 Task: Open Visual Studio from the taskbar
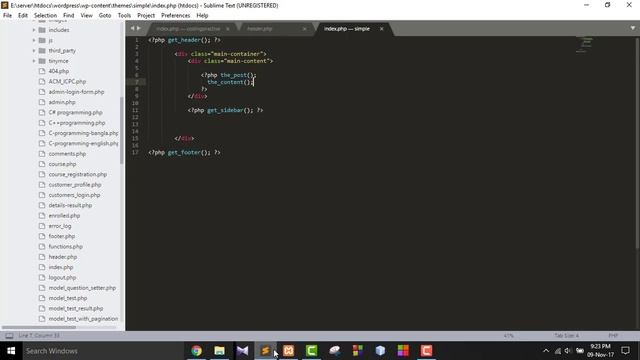tap(242, 351)
